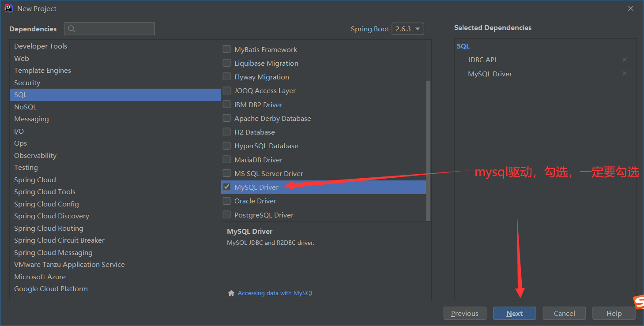The width and height of the screenshot is (644, 326).
Task: Enable MariaDB Driver checkbox
Action: click(227, 160)
